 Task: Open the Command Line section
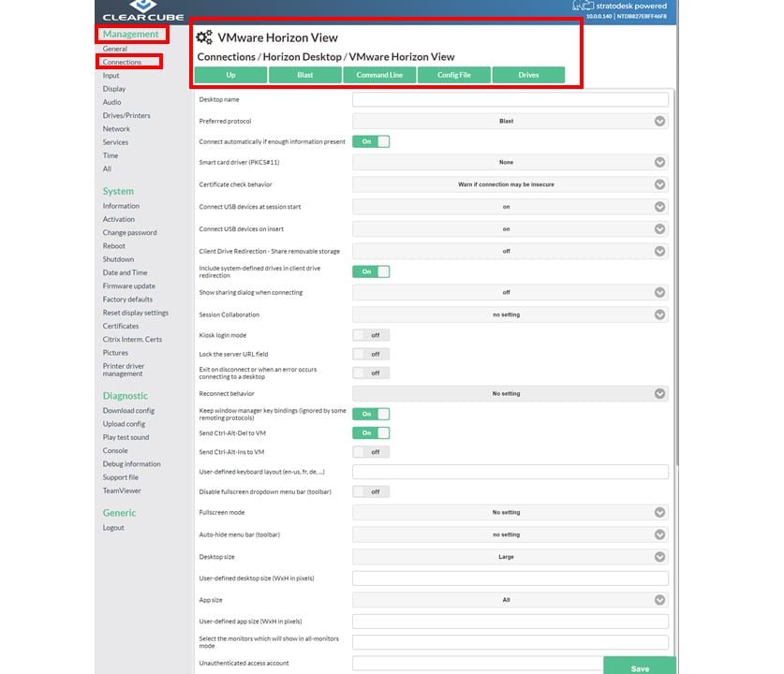379,75
